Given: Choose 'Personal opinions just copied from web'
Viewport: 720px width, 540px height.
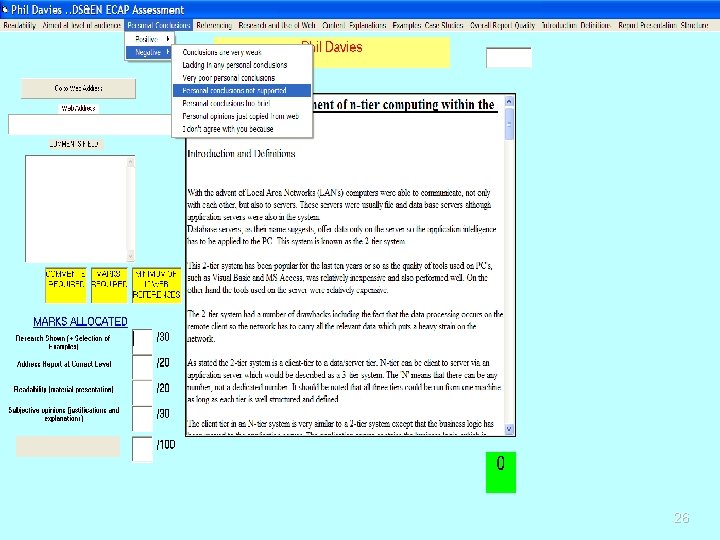Looking at the screenshot, I should 242,116.
